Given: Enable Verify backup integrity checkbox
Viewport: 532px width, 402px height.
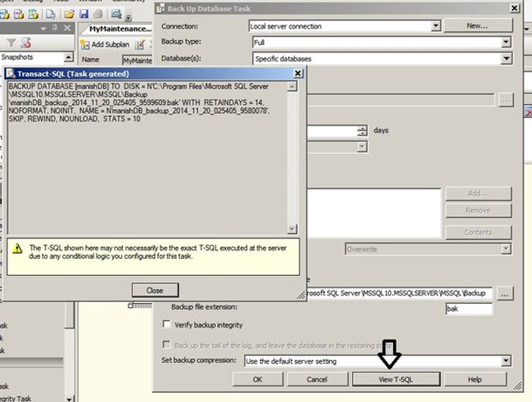Looking at the screenshot, I should tap(167, 324).
